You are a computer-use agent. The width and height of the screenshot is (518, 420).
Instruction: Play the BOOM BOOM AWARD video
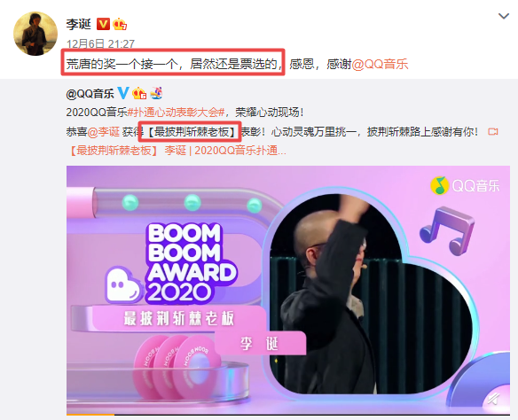[x=288, y=290]
